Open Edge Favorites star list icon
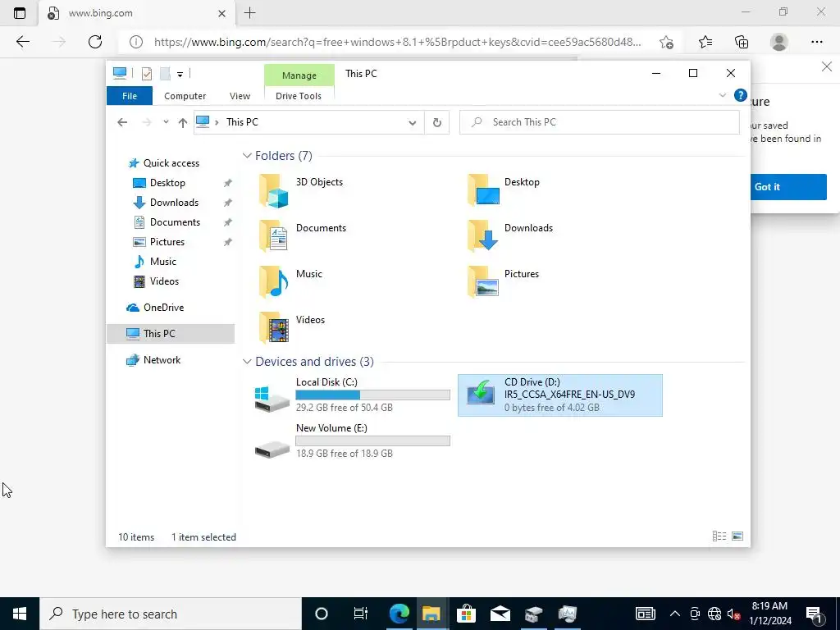This screenshot has height=630, width=840. point(705,42)
